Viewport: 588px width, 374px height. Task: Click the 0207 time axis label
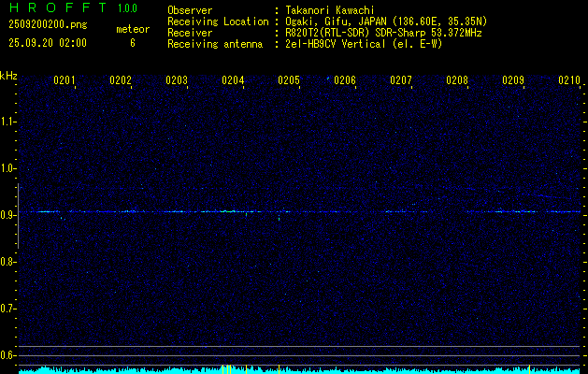tap(401, 80)
